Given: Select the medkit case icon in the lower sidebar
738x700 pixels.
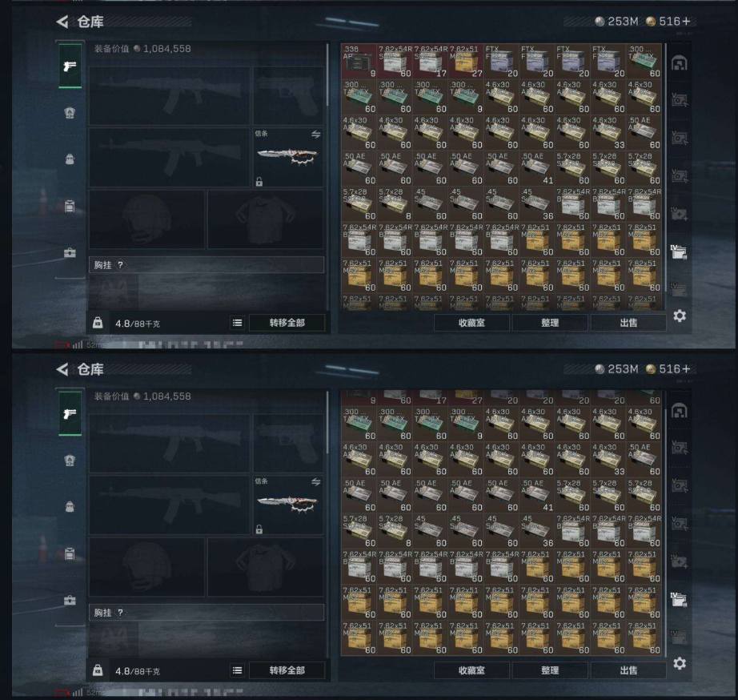Looking at the screenshot, I should (70, 601).
